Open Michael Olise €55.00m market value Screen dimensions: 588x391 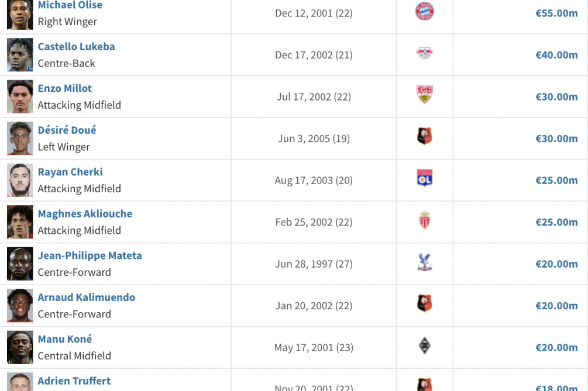click(556, 13)
